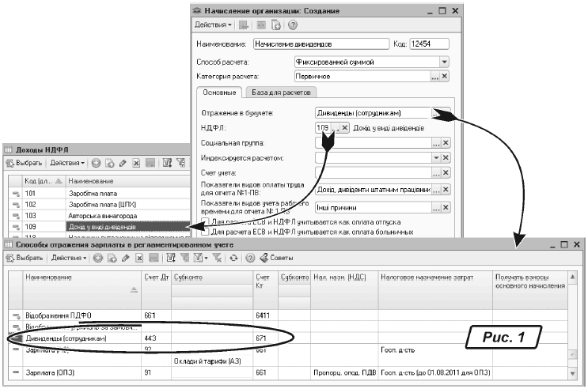Click the edit pencil icon in the Доходы НДФЛ toolbar
Image resolution: width=588 pixels, height=389 pixels.
pyautogui.click(x=123, y=163)
